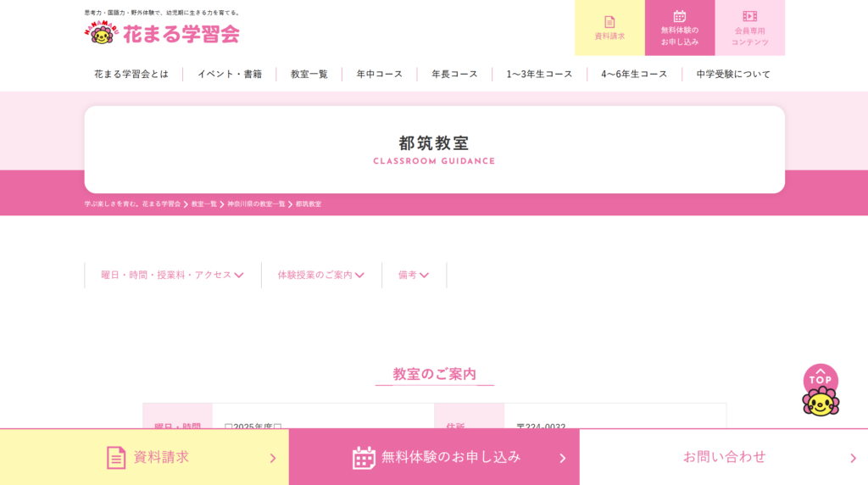Click 花まる学習会 site title text

coord(181,34)
